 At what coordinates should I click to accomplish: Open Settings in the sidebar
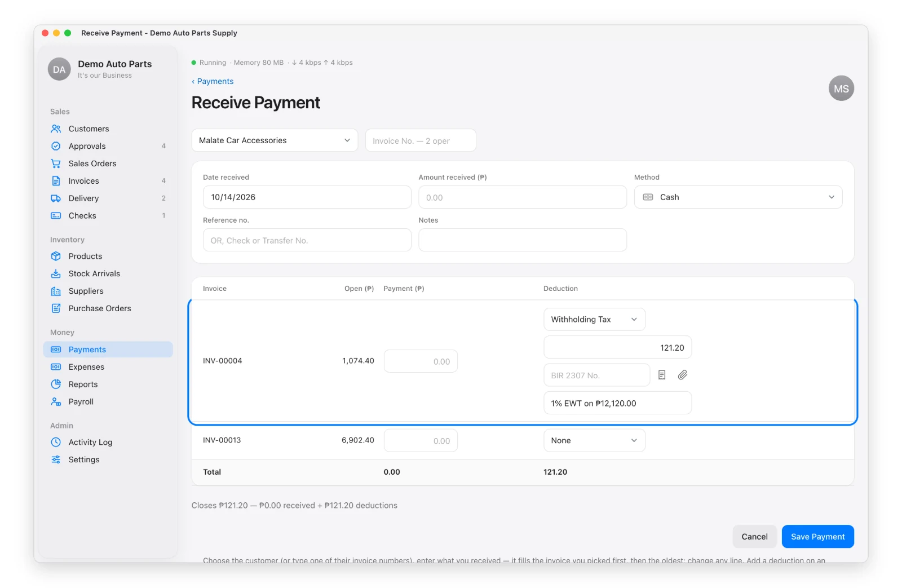tap(108, 460)
